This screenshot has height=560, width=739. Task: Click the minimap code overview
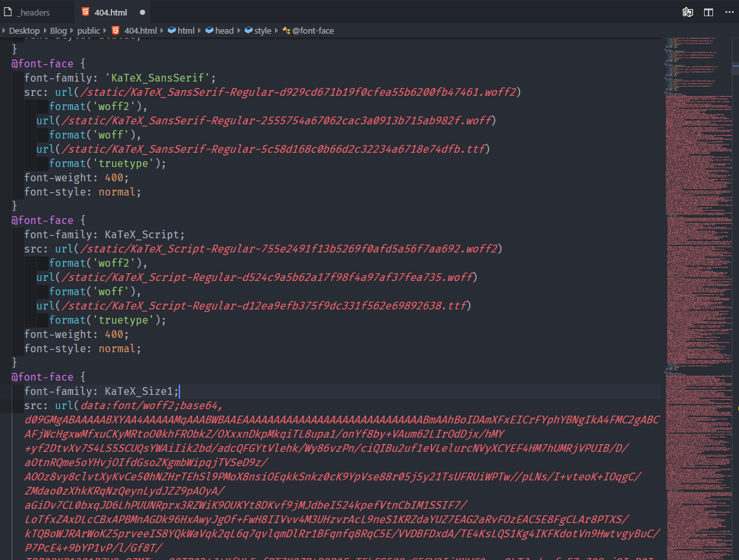pos(698,298)
